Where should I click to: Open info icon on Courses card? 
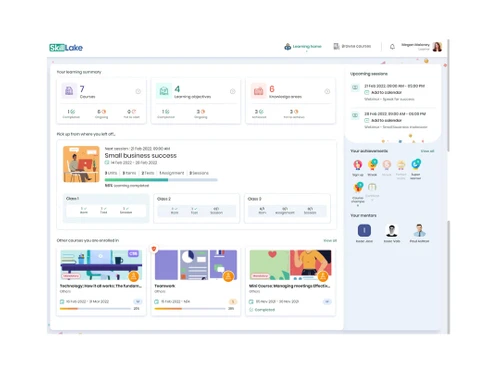(138, 91)
